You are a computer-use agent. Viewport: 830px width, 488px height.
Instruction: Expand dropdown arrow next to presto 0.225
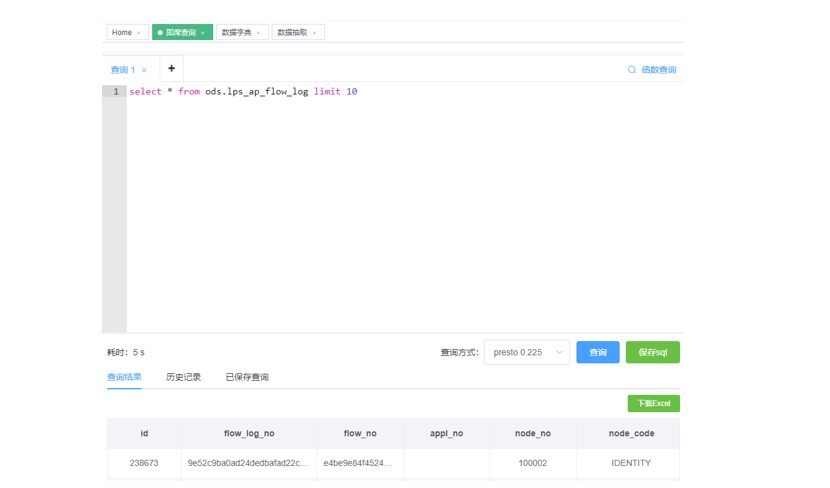coord(559,353)
